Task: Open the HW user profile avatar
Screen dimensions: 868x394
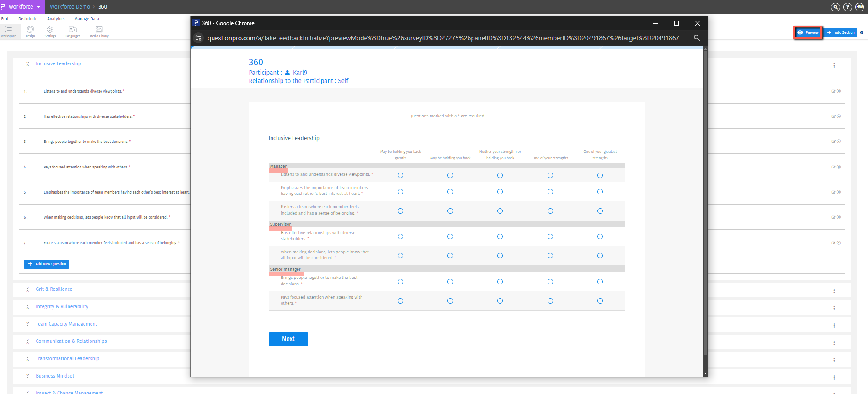Action: click(x=859, y=7)
